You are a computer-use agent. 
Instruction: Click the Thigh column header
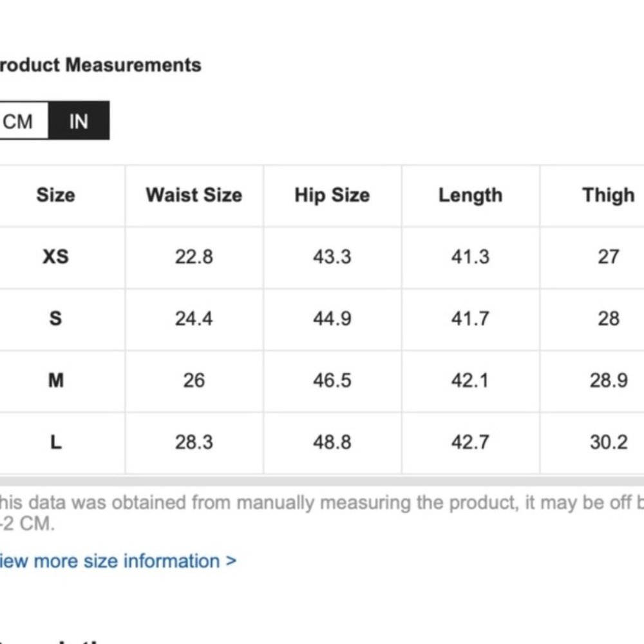(608, 195)
